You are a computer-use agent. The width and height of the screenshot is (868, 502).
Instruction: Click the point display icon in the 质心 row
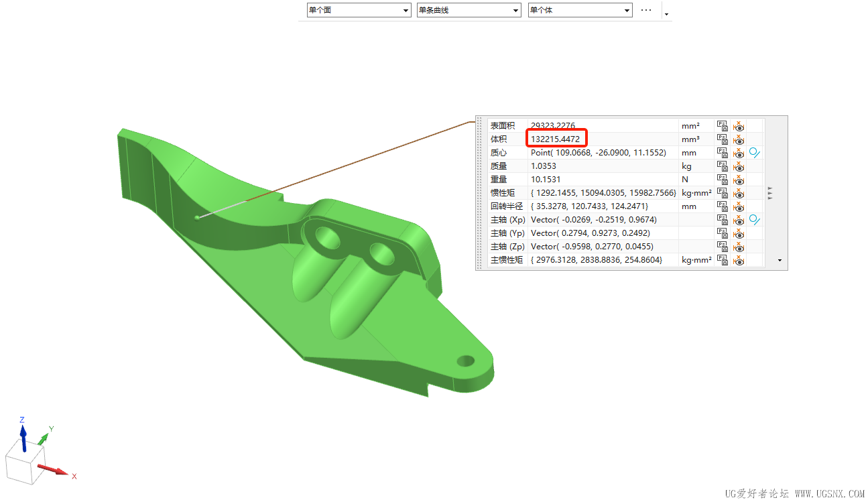click(755, 153)
